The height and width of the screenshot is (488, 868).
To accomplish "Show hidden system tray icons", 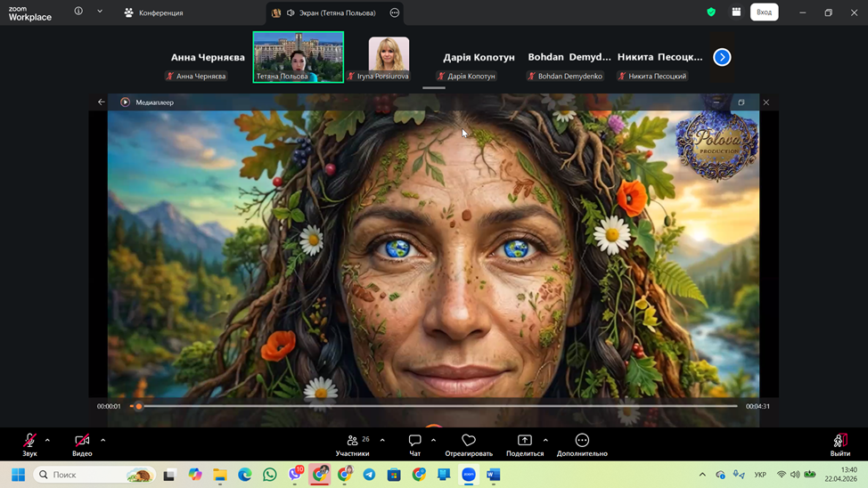I will [x=702, y=475].
